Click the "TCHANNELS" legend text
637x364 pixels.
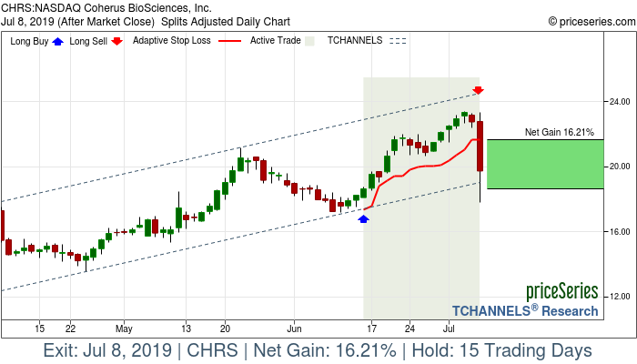point(355,41)
